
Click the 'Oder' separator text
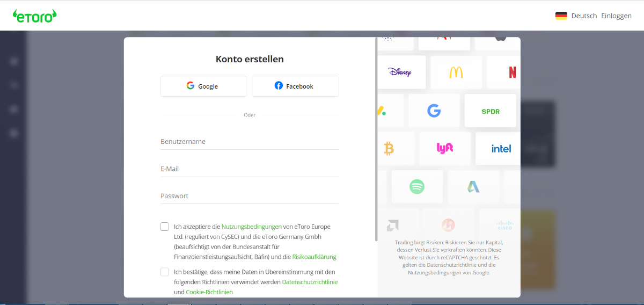click(250, 115)
